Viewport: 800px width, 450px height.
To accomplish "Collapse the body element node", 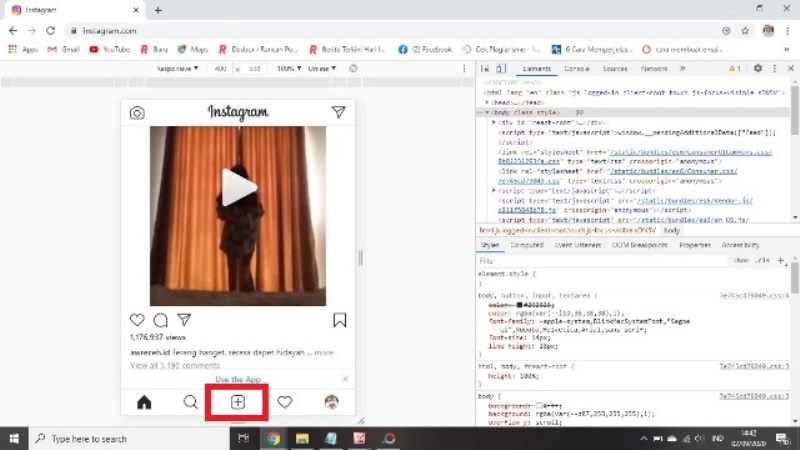I will (487, 112).
